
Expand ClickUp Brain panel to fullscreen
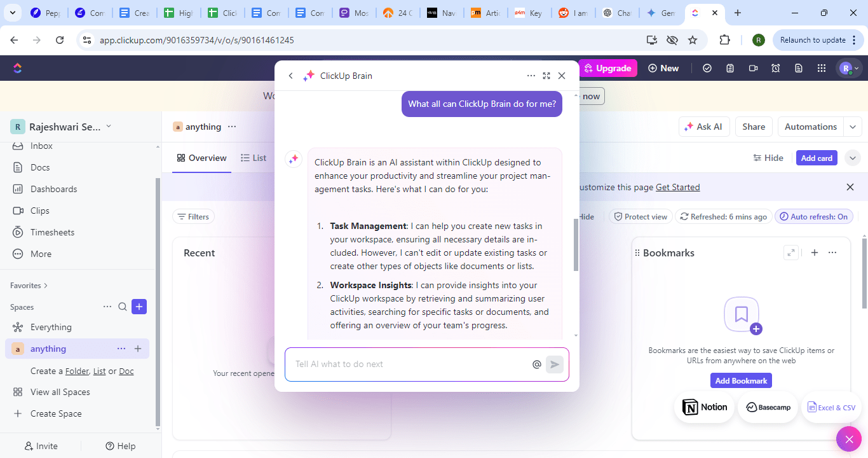coord(546,76)
